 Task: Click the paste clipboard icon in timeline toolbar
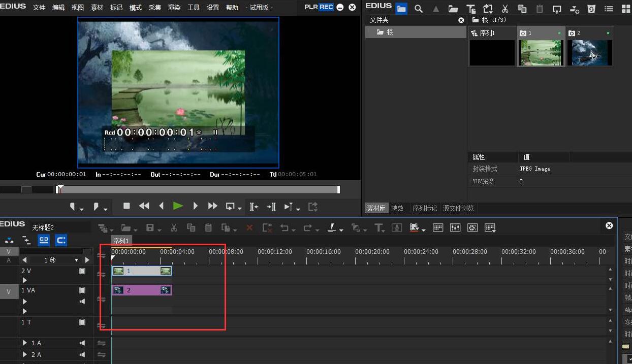[208, 228]
